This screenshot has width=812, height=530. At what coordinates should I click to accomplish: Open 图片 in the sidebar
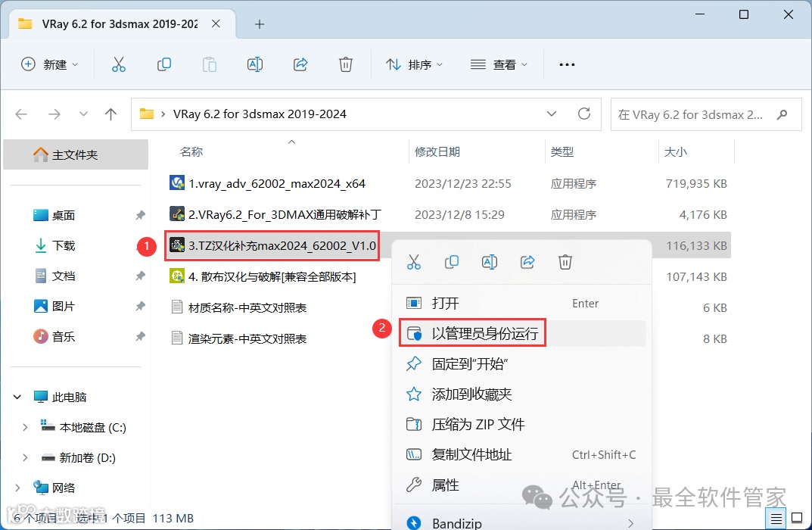pos(63,306)
